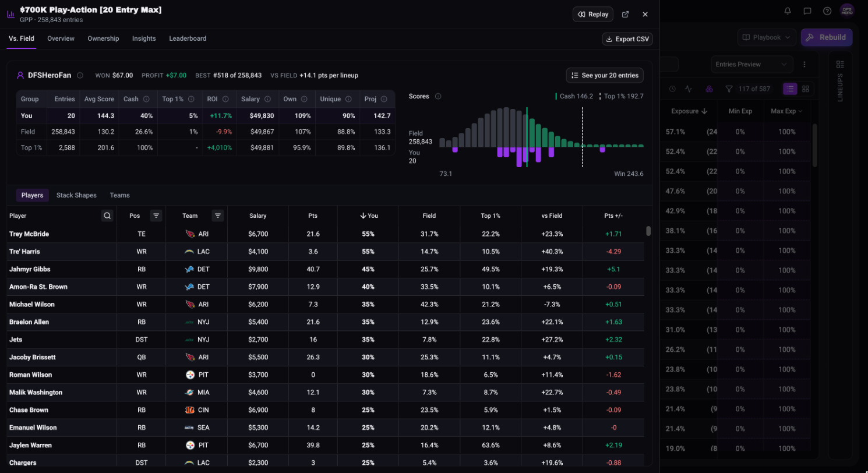Expand the Playbook dropdown

point(767,37)
